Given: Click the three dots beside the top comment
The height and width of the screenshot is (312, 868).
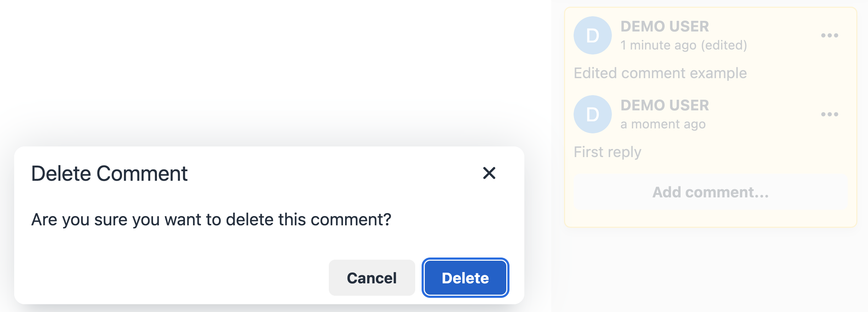Looking at the screenshot, I should 829,35.
